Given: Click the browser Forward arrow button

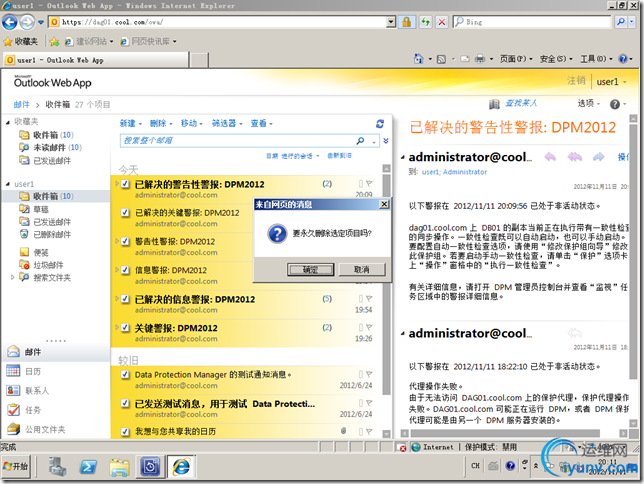Looking at the screenshot, I should tap(27, 22).
